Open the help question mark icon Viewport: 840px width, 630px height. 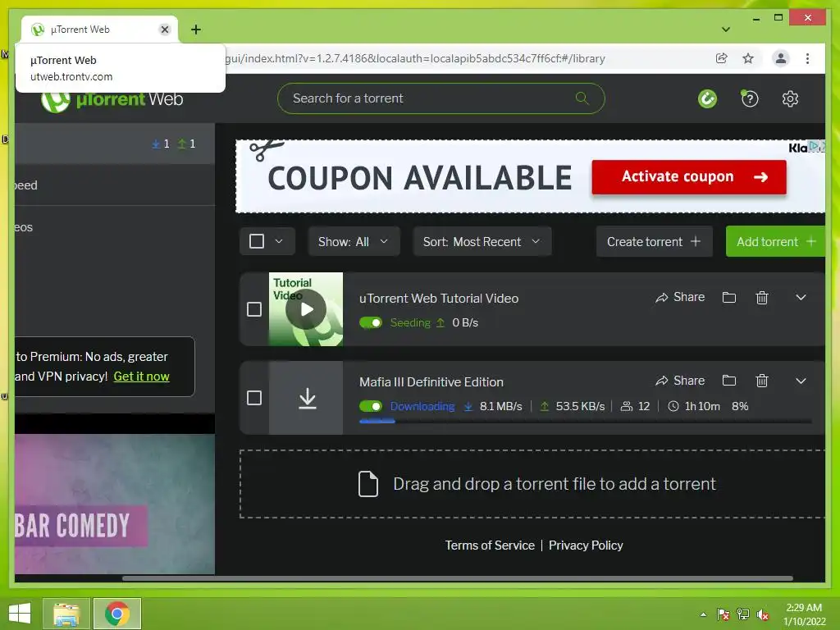point(750,98)
